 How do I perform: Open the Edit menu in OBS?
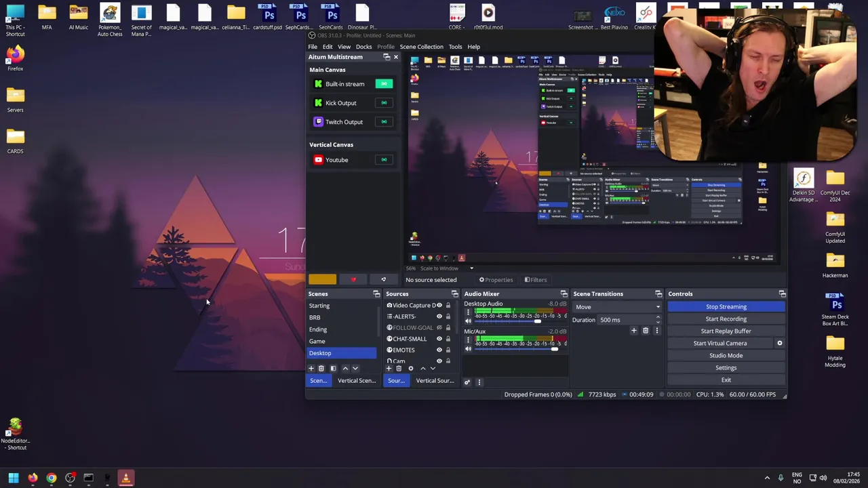point(328,47)
